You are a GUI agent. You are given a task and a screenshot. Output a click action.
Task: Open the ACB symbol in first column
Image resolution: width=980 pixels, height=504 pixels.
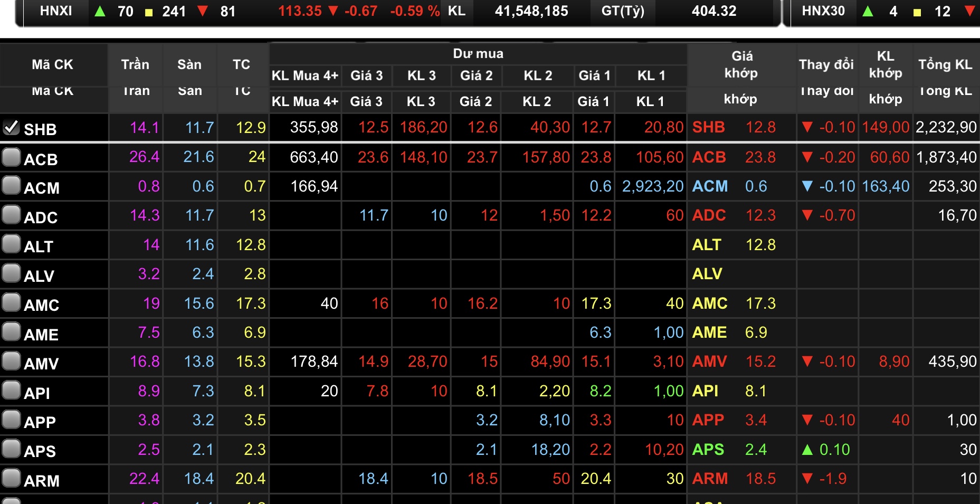pyautogui.click(x=41, y=159)
